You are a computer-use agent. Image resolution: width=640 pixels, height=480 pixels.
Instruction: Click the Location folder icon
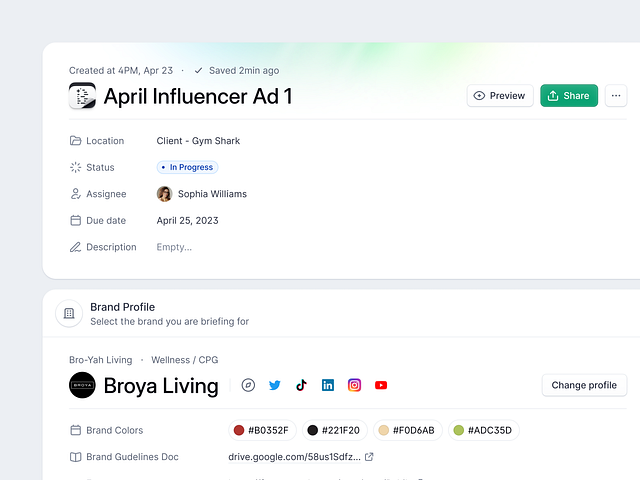76,141
